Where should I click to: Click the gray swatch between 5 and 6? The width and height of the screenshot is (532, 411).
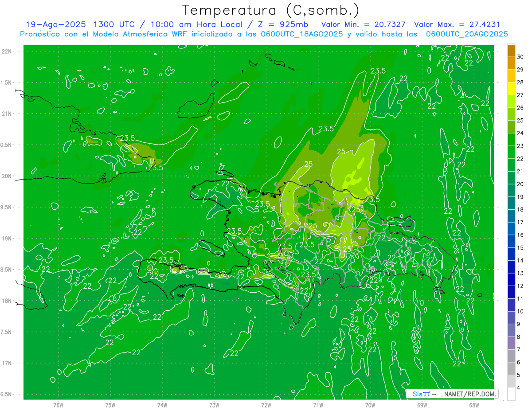pyautogui.click(x=511, y=369)
